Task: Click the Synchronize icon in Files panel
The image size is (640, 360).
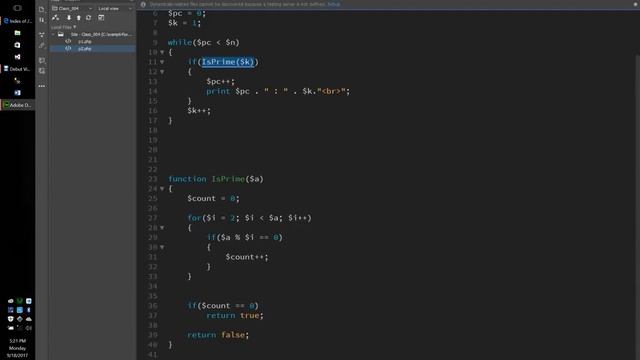Action: [89, 18]
